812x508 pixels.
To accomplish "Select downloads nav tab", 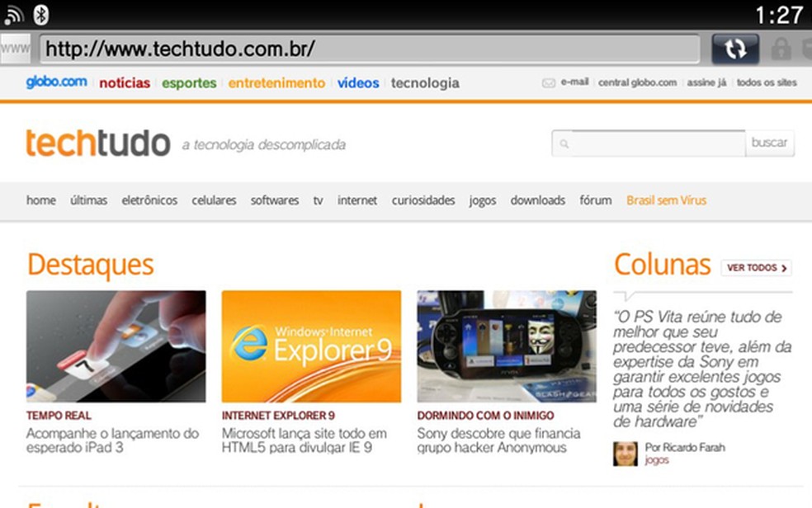I will pyautogui.click(x=537, y=200).
